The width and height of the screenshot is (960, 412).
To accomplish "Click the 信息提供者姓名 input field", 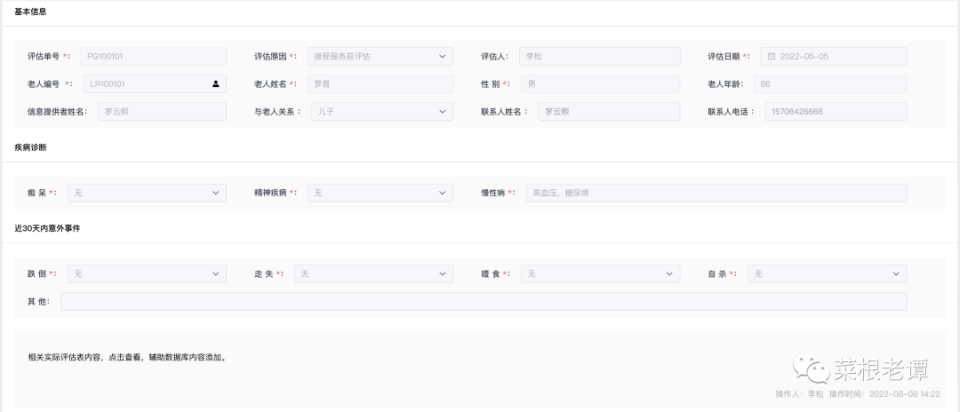I will (162, 111).
